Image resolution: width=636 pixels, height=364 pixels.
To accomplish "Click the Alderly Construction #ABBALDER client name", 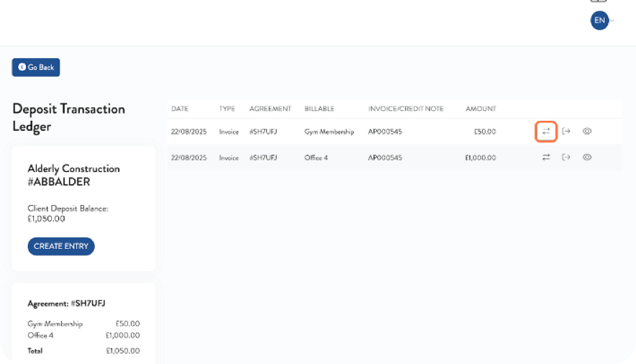I will (73, 175).
